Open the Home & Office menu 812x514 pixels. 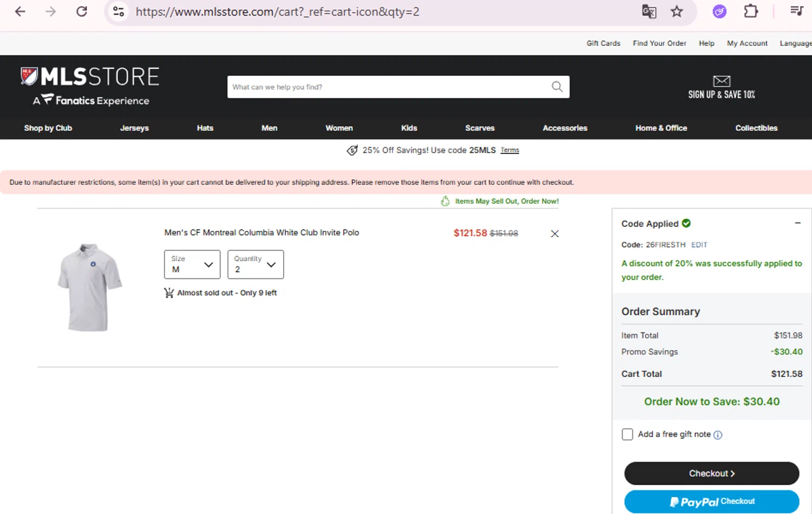click(x=661, y=128)
